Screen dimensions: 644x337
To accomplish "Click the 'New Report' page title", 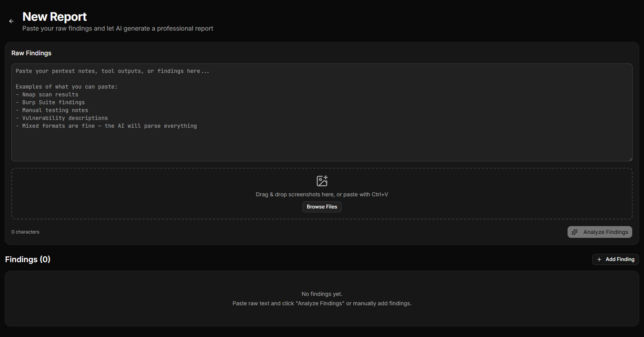I will tap(55, 17).
